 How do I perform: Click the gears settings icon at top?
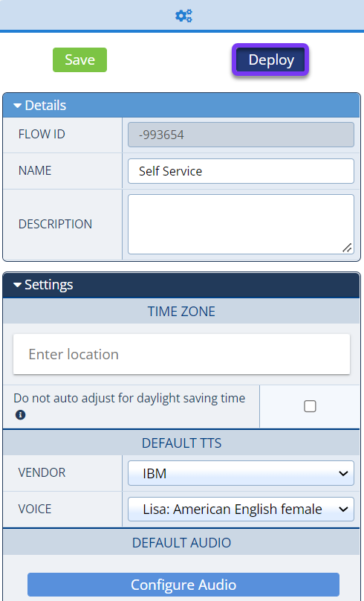(x=183, y=16)
